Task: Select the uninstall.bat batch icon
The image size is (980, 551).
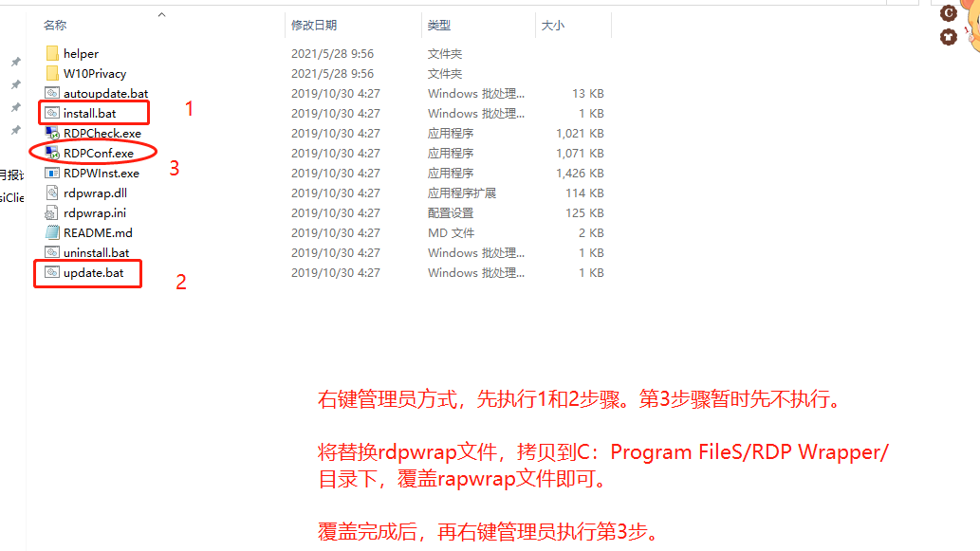Action: [52, 252]
